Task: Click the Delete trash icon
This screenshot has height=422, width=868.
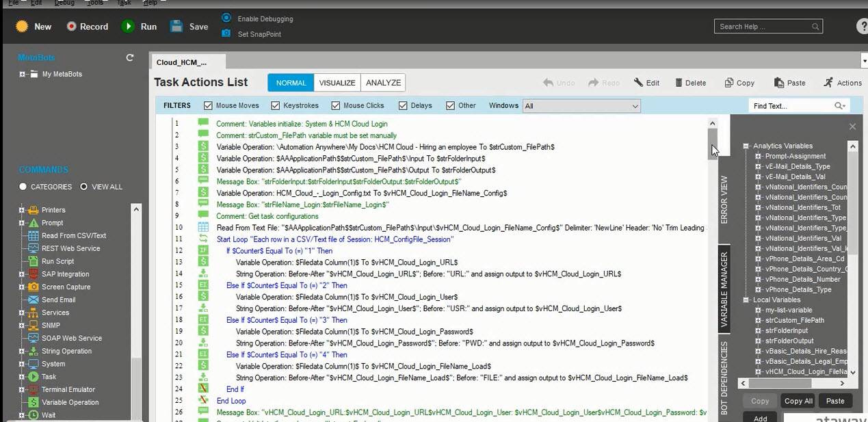Action: [x=679, y=83]
